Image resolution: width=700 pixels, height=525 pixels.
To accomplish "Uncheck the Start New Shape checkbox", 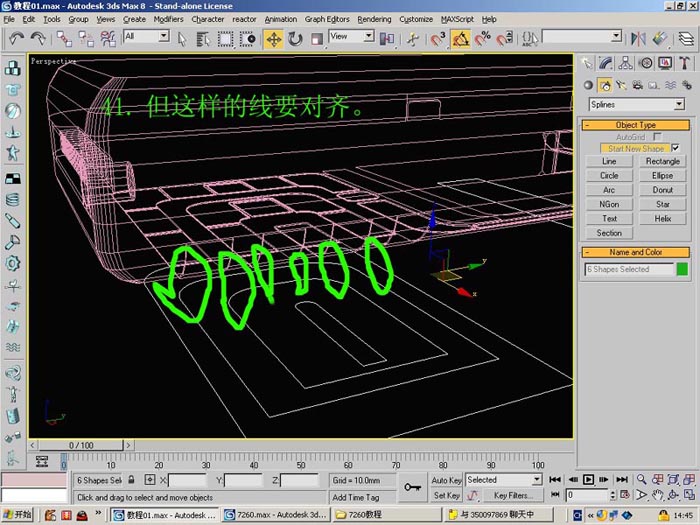I will 675,148.
